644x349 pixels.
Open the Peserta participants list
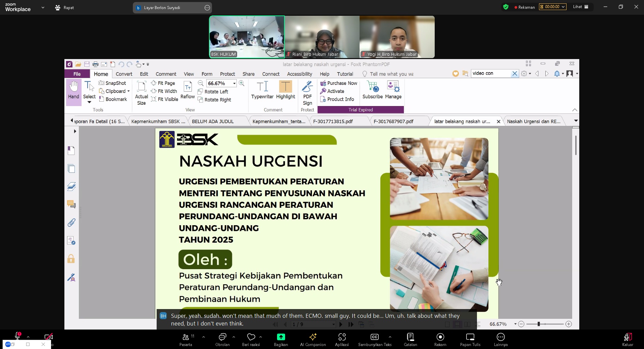[x=186, y=337]
